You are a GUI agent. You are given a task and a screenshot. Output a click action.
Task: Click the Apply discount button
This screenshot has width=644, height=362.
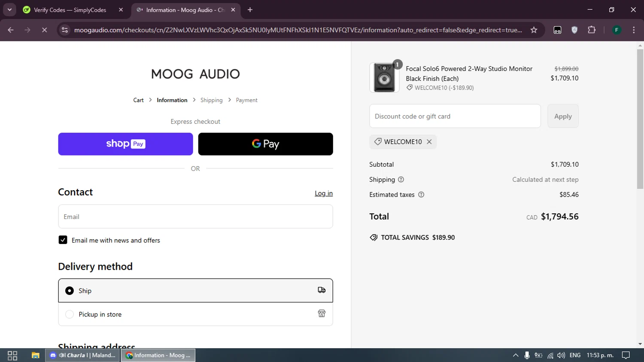coord(563,116)
